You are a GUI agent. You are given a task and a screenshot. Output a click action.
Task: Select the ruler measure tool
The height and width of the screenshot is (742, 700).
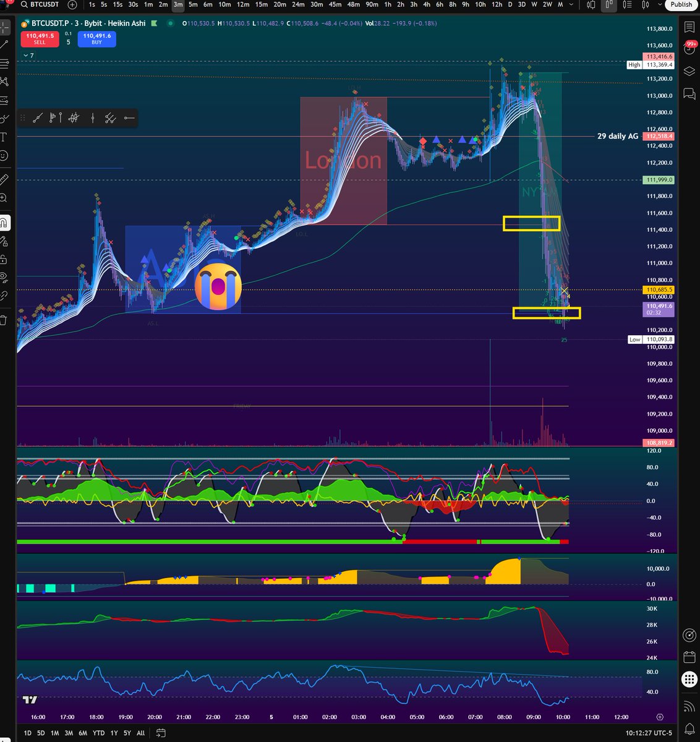(x=4, y=179)
